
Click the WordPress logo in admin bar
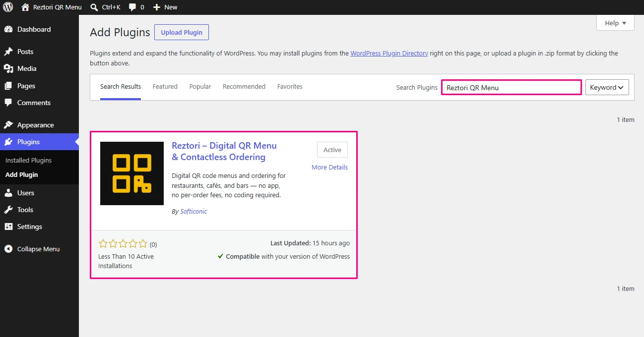point(8,7)
